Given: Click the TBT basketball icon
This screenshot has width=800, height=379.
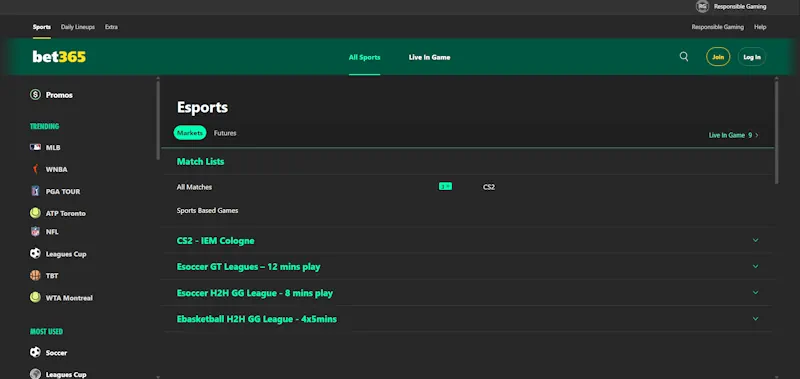Looking at the screenshot, I should coord(35,275).
